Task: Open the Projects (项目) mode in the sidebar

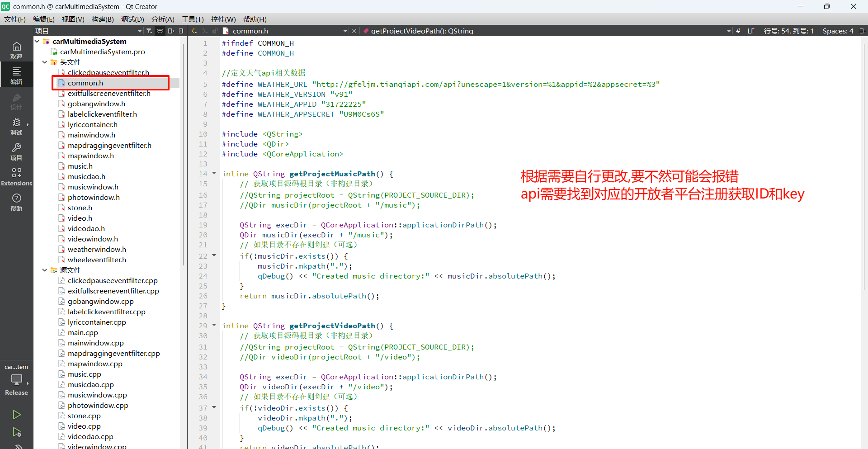Action: click(x=16, y=151)
